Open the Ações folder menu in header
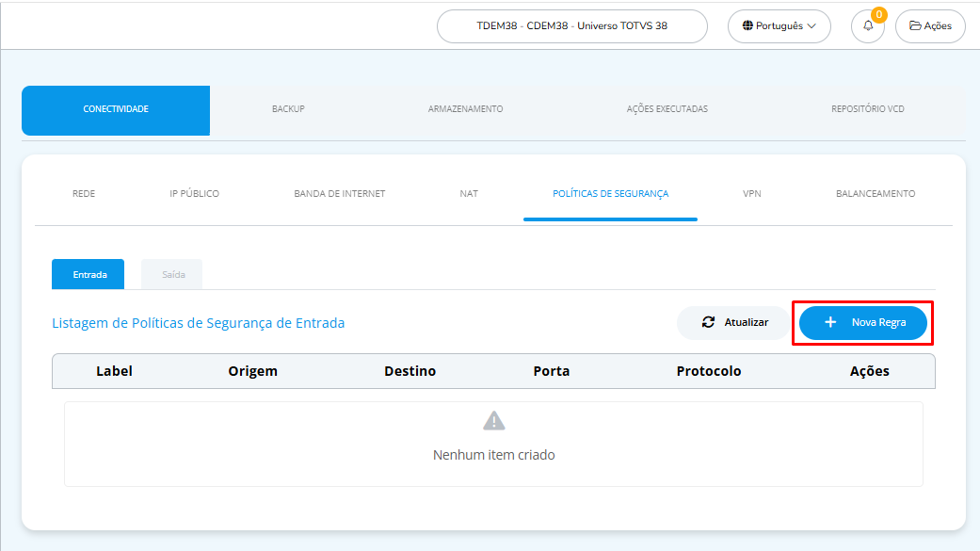The height and width of the screenshot is (551, 980). [930, 26]
